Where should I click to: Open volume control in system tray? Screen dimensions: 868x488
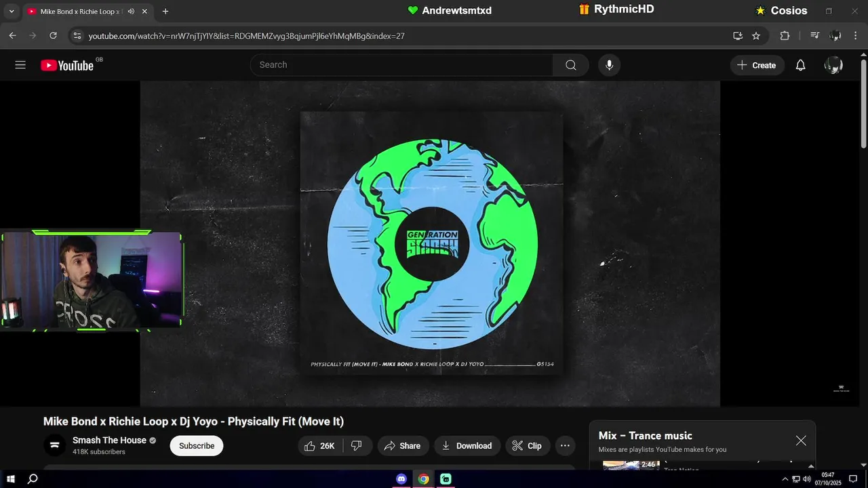click(x=807, y=479)
